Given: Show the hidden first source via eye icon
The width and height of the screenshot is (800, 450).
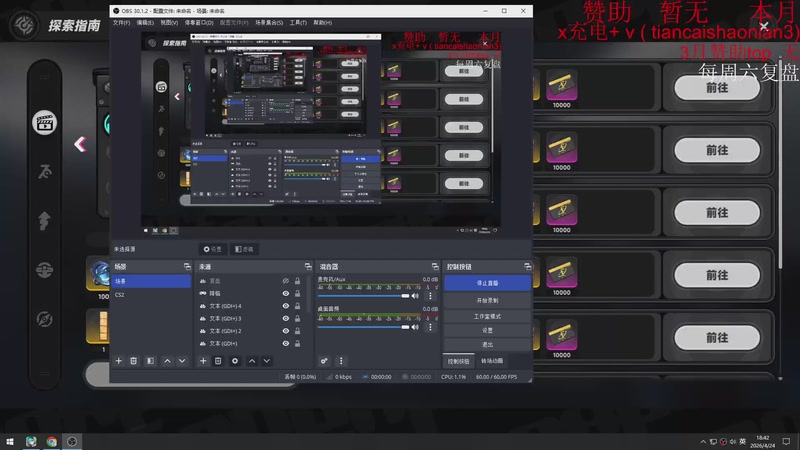Looking at the screenshot, I should coord(286,281).
